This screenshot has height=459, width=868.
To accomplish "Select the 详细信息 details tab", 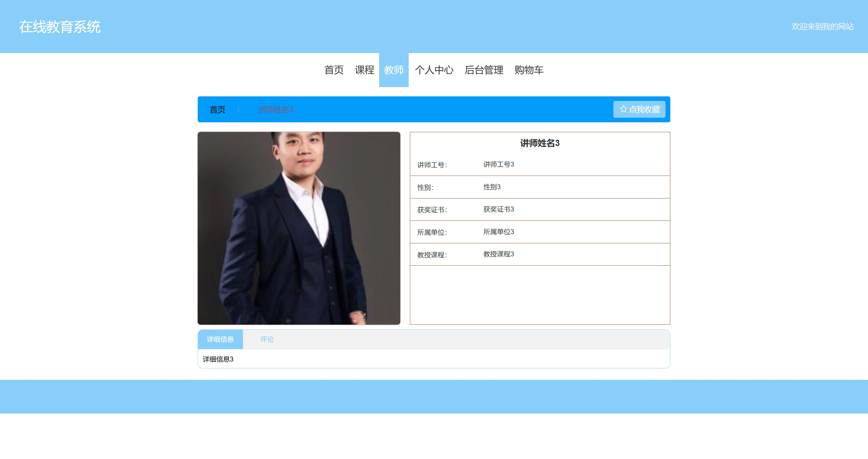I will 220,339.
